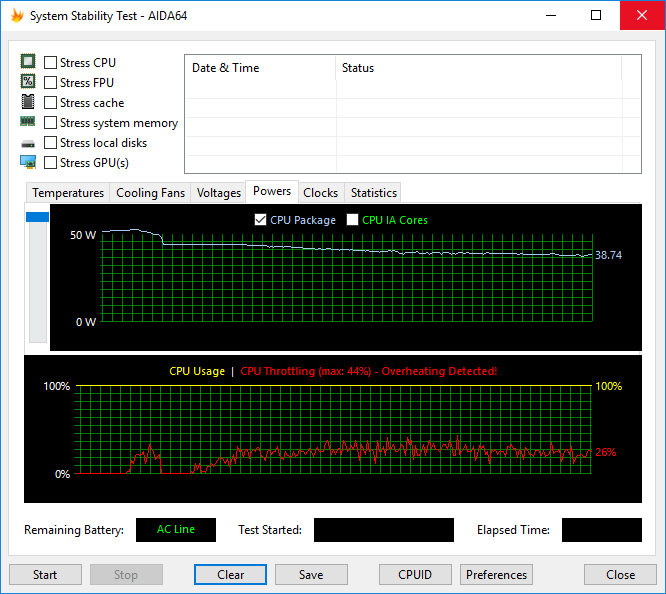Click the Test Started field
This screenshot has height=594, width=666.
[384, 529]
